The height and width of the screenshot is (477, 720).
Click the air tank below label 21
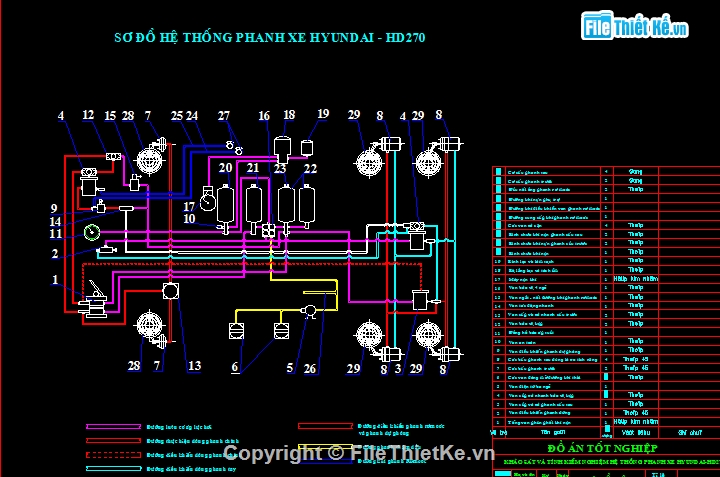pyautogui.click(x=253, y=208)
